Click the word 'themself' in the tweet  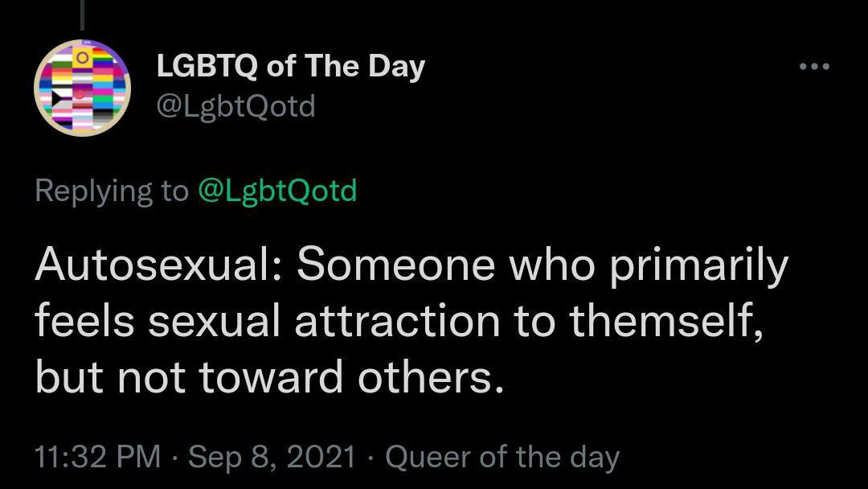click(x=662, y=321)
